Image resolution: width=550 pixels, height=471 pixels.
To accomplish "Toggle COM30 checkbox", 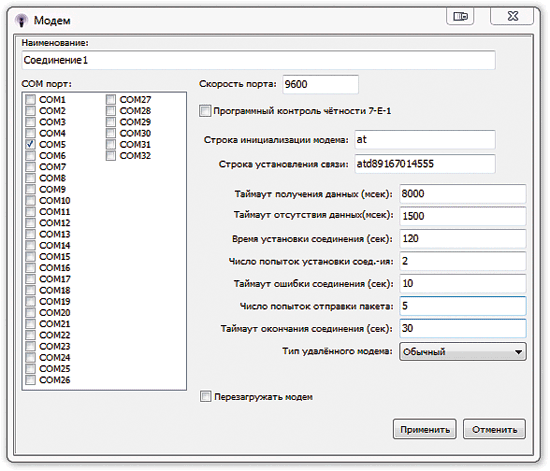I will (x=111, y=133).
